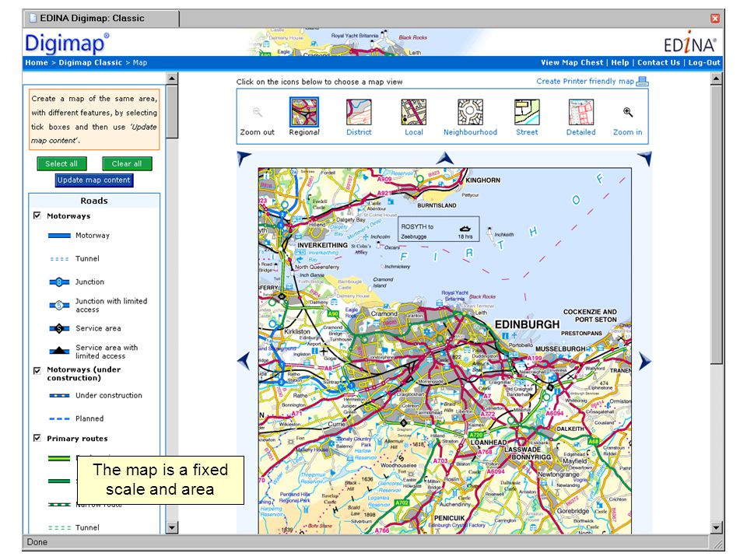The height and width of the screenshot is (560, 747).
Task: Click the motorway Tunnel legend symbol
Action: pyautogui.click(x=60, y=259)
